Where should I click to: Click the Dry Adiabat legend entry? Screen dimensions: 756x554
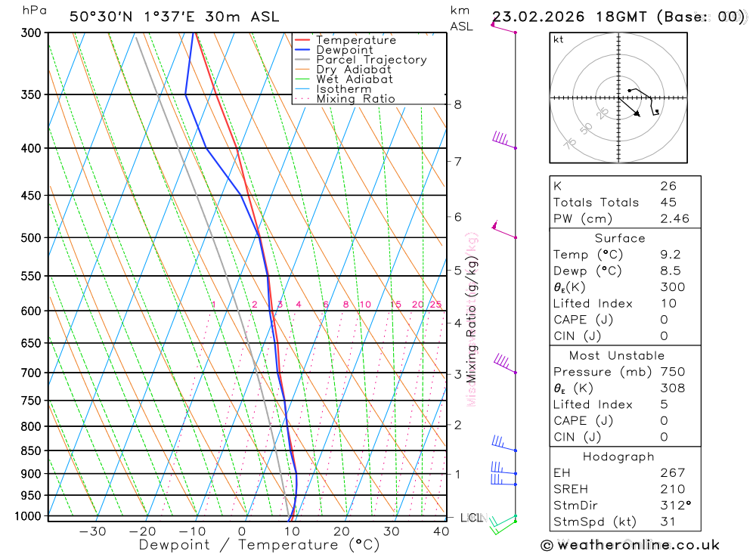354,70
